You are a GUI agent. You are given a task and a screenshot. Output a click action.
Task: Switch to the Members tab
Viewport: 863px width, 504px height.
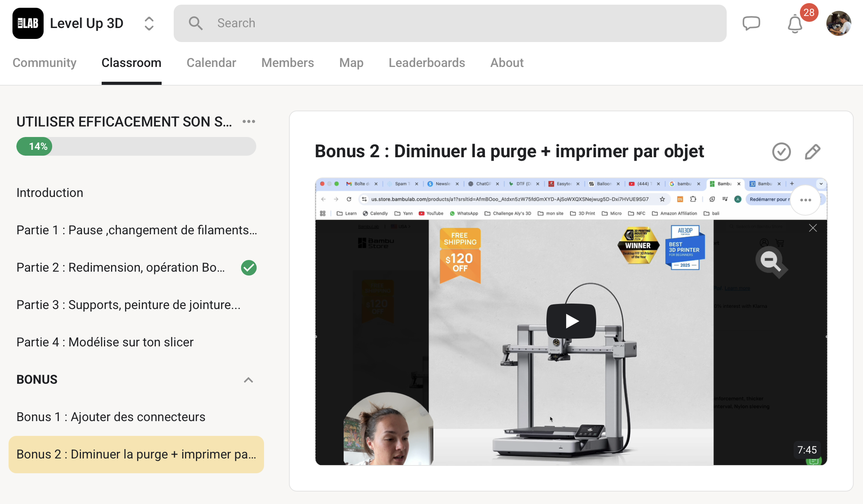point(287,63)
